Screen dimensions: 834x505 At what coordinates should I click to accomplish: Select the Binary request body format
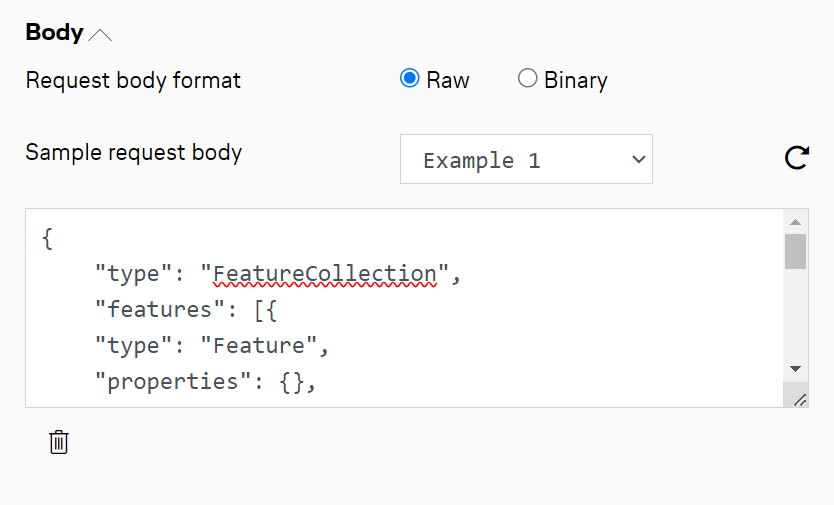527,79
